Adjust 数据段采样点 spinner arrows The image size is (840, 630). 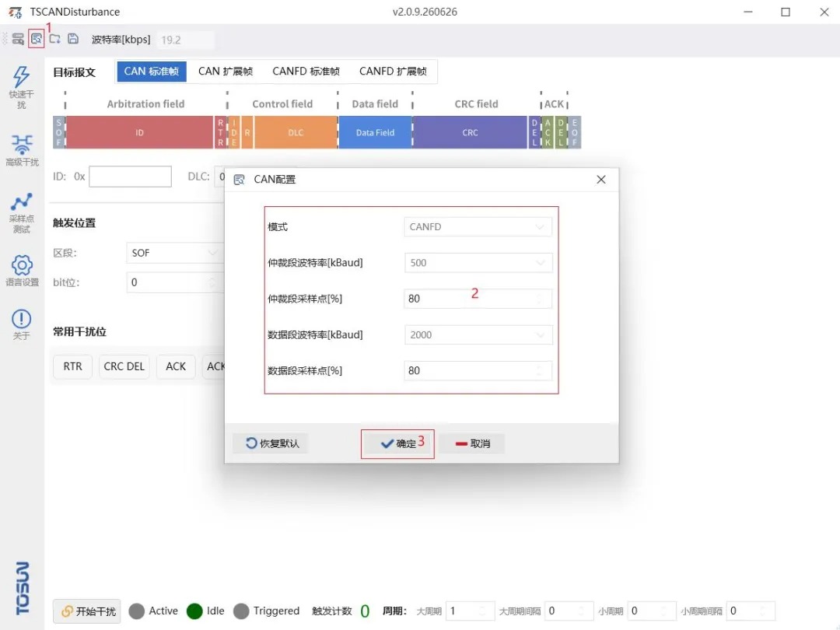(540, 371)
